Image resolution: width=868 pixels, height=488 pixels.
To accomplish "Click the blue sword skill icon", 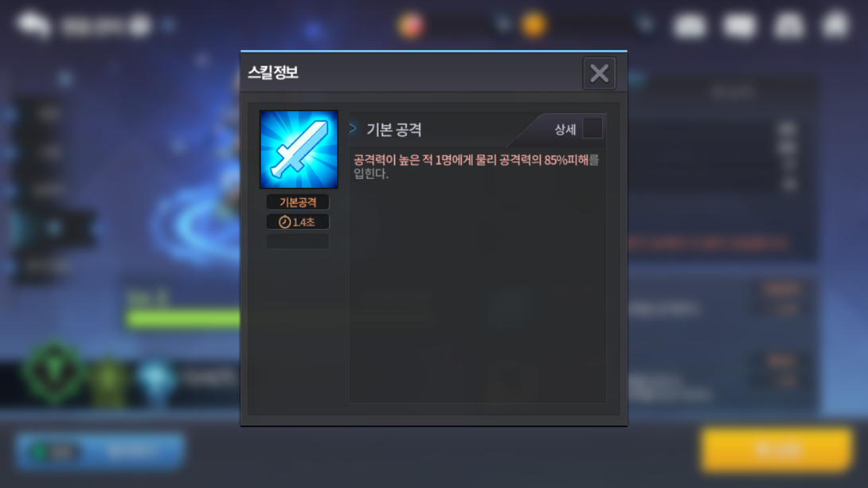I will 299,150.
